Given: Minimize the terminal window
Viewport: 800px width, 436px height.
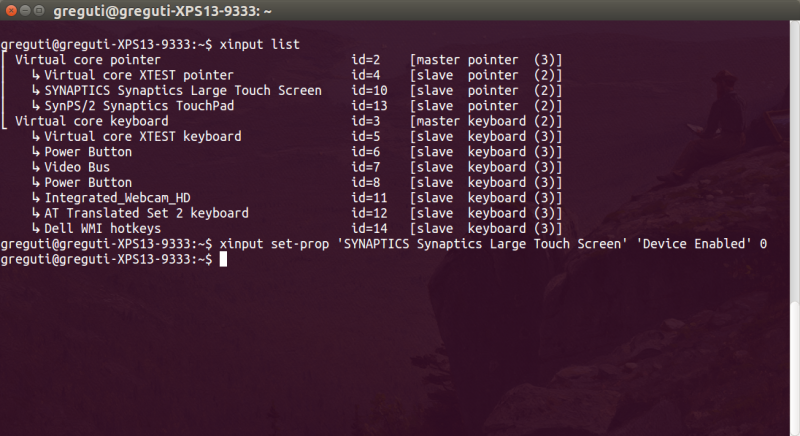Looking at the screenshot, I should point(24,10).
